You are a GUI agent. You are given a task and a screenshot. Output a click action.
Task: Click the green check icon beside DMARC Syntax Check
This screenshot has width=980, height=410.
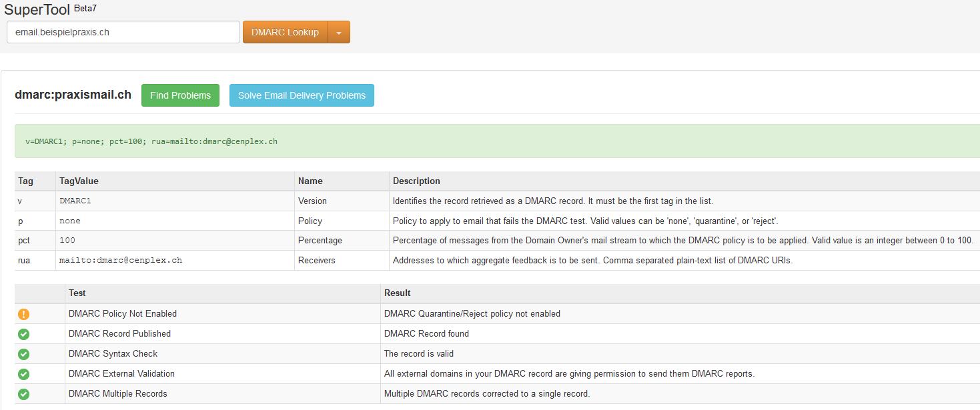24,354
